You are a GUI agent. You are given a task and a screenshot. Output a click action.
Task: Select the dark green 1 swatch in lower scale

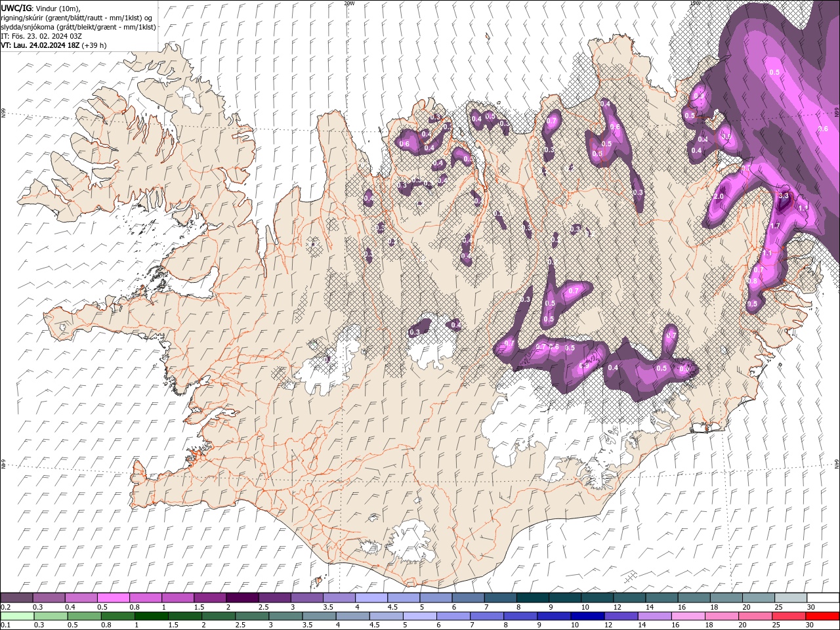coord(152,616)
